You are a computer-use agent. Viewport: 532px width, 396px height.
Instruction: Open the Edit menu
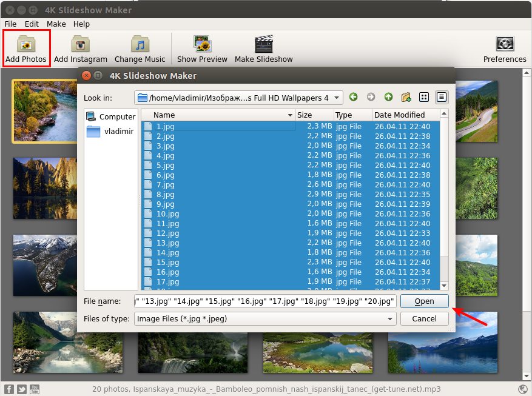click(x=32, y=24)
